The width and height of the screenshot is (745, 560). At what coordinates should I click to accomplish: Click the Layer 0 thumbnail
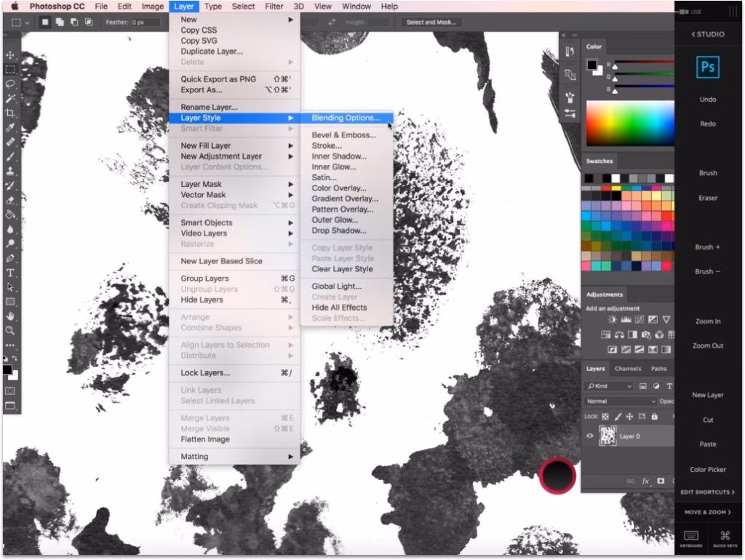(x=607, y=436)
